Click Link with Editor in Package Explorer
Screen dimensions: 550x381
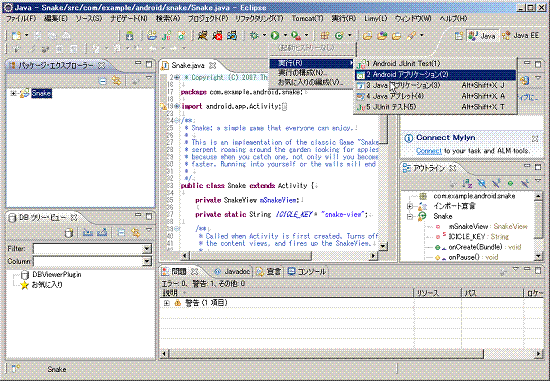[x=116, y=81]
